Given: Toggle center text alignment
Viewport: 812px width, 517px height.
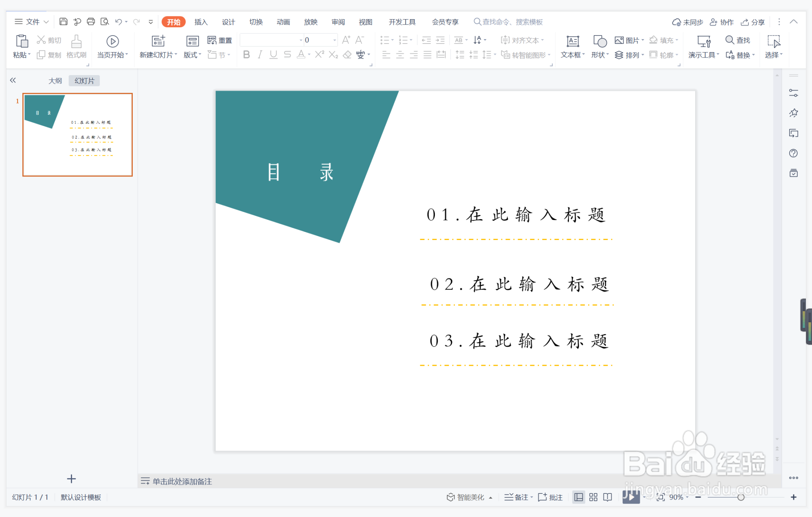Looking at the screenshot, I should (400, 55).
